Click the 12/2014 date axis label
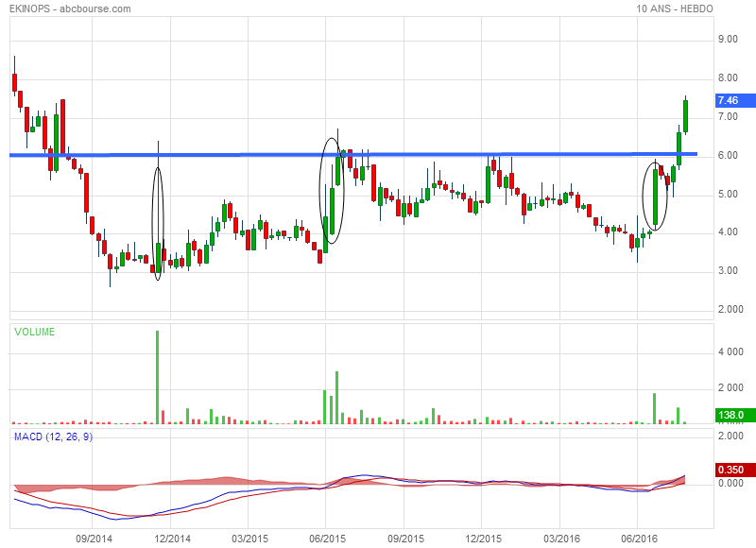This screenshot has width=756, height=548. tap(172, 539)
